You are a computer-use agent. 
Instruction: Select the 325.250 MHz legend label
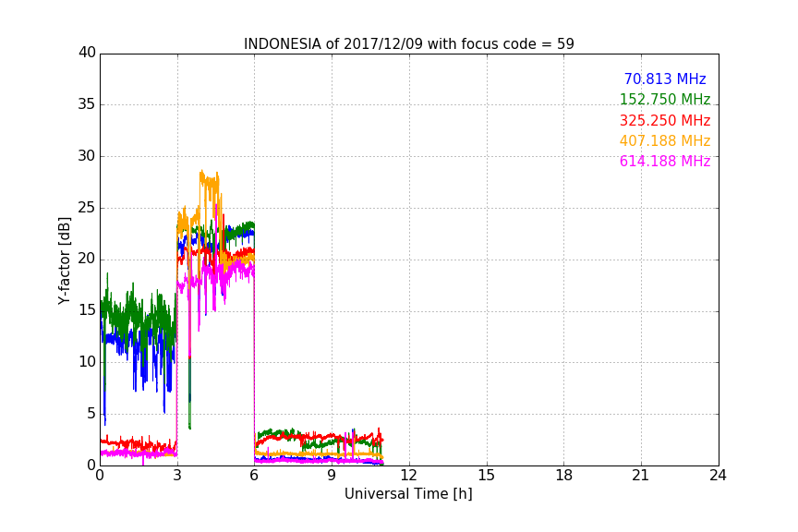[665, 120]
